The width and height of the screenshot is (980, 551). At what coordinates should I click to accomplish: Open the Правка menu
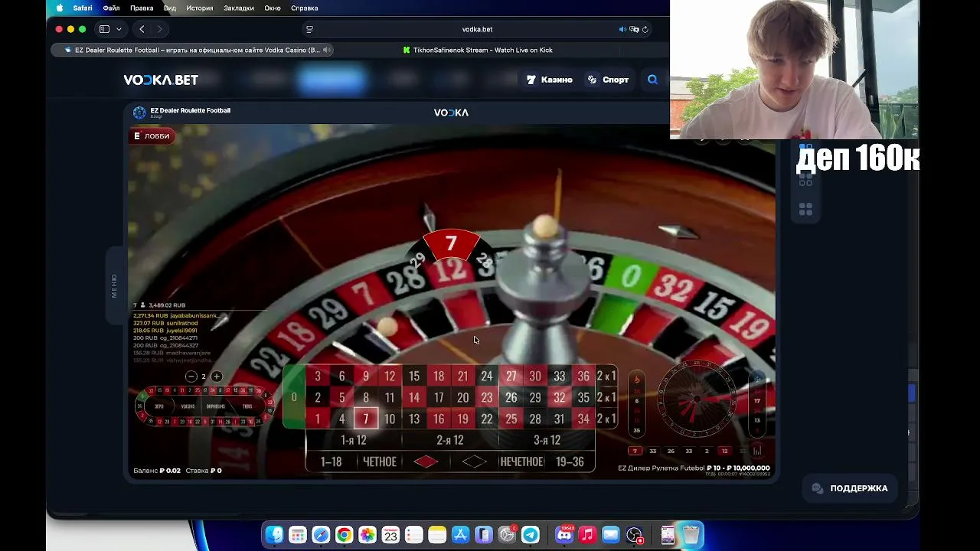(142, 8)
